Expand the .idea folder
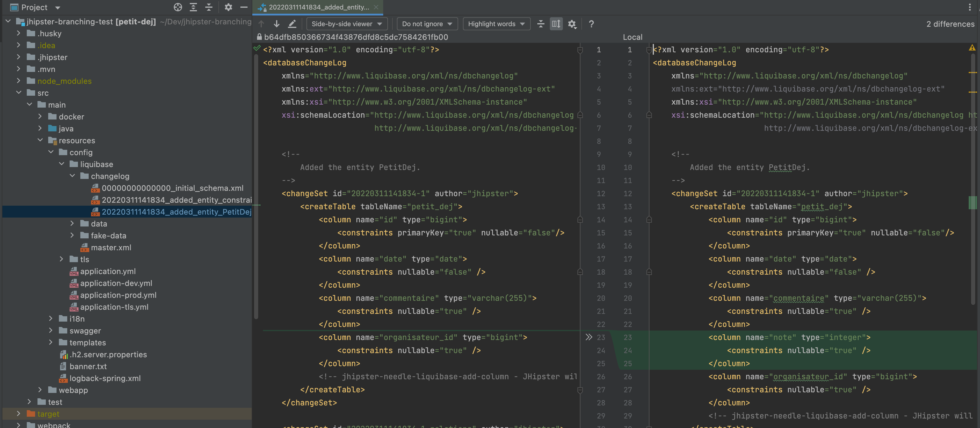Viewport: 980px width, 428px height. (18, 45)
